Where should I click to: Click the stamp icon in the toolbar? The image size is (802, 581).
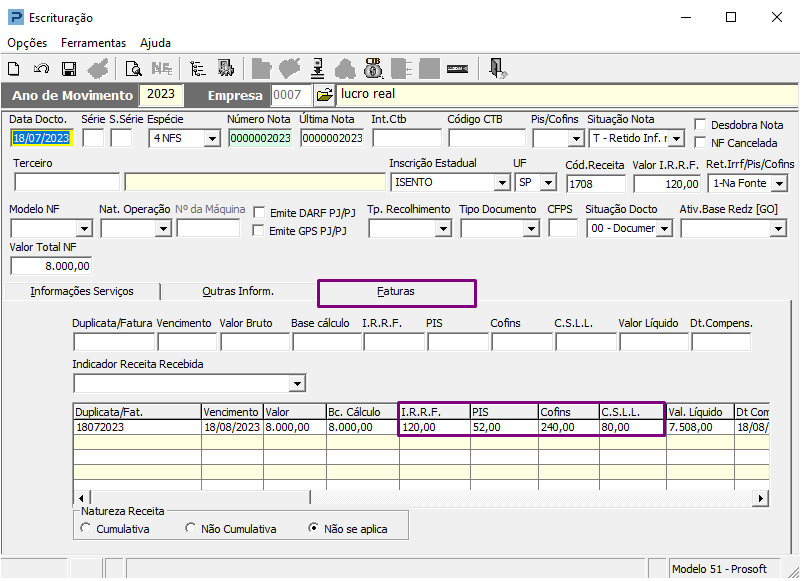[x=318, y=69]
